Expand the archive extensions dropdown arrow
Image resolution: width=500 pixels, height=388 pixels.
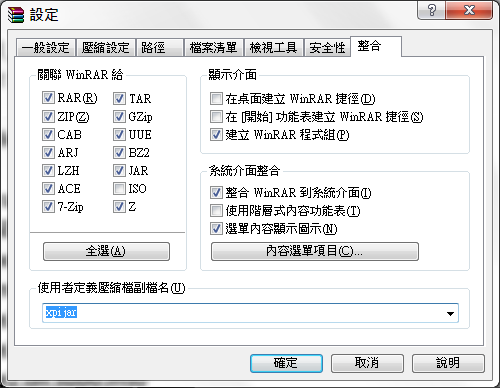[450, 313]
